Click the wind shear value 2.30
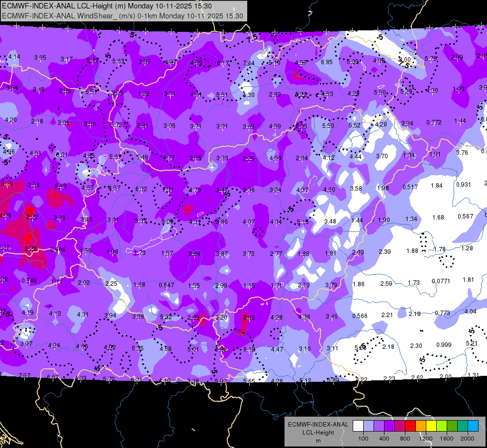The image size is (487, 448). tap(416, 346)
